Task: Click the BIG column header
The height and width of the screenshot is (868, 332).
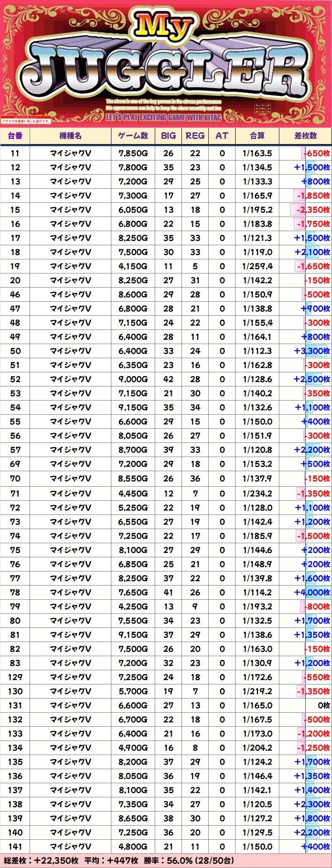Action: coord(168,136)
